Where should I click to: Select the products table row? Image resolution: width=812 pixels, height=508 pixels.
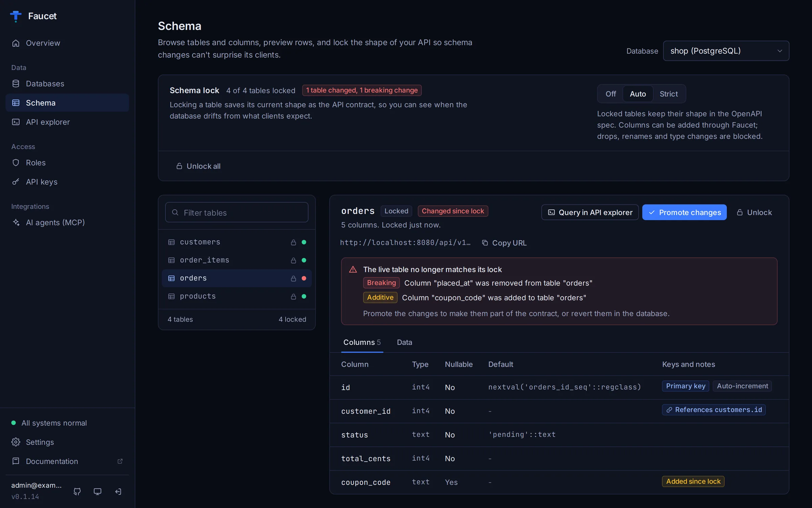pos(236,296)
